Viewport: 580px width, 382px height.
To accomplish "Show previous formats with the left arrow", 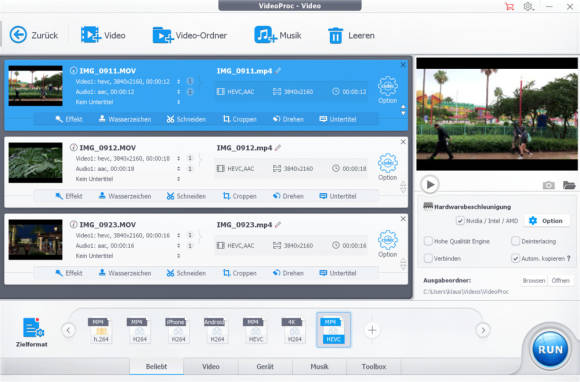I will (x=68, y=330).
